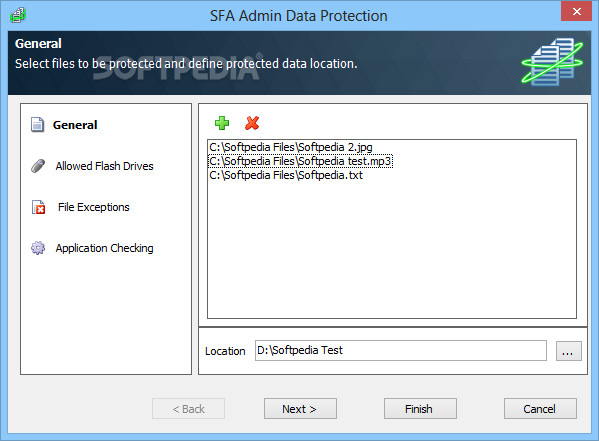Switch to File Exceptions section
The image size is (599, 441).
click(x=94, y=207)
